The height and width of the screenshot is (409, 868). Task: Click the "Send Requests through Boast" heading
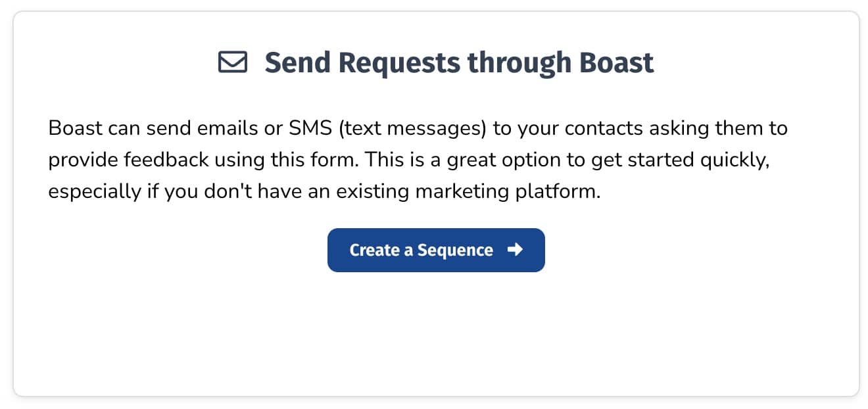[x=459, y=62]
